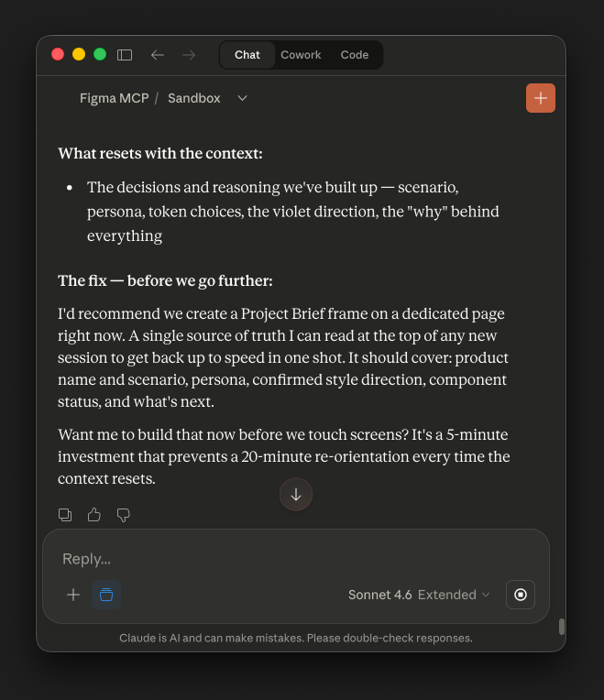Give the response a thumbs down

click(124, 515)
